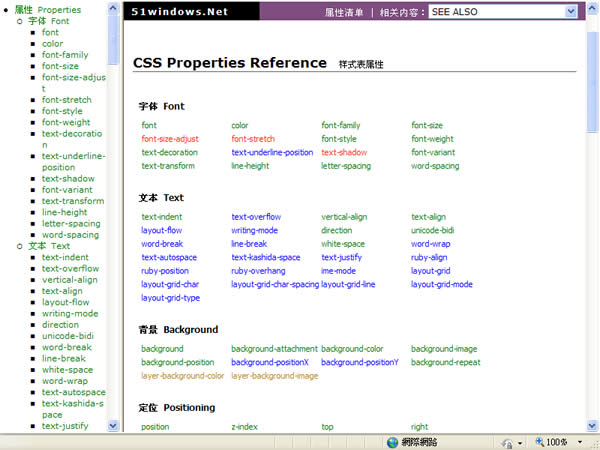Open the text-overflow link in Text table
This screenshot has height=450, width=600.
[256, 217]
